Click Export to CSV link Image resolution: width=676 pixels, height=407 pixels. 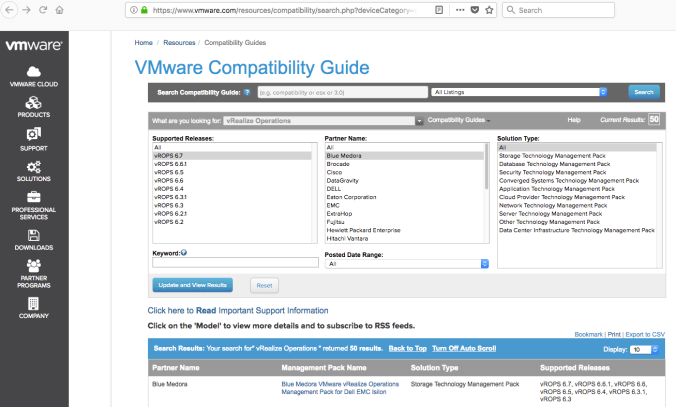(645, 334)
